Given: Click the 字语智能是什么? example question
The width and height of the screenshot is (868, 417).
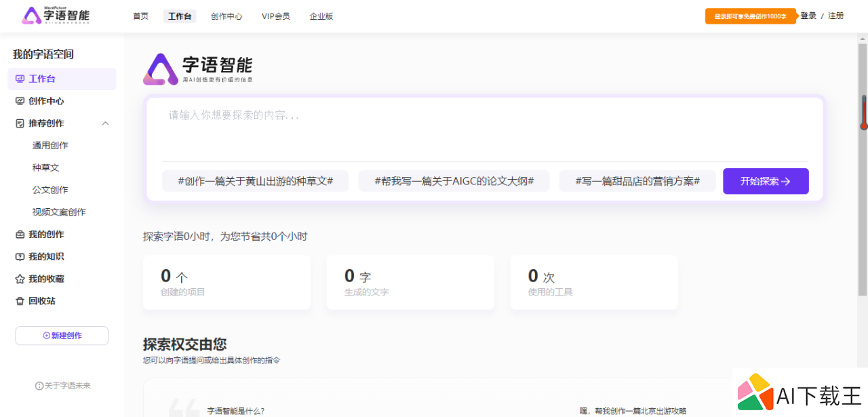Looking at the screenshot, I should tap(235, 411).
